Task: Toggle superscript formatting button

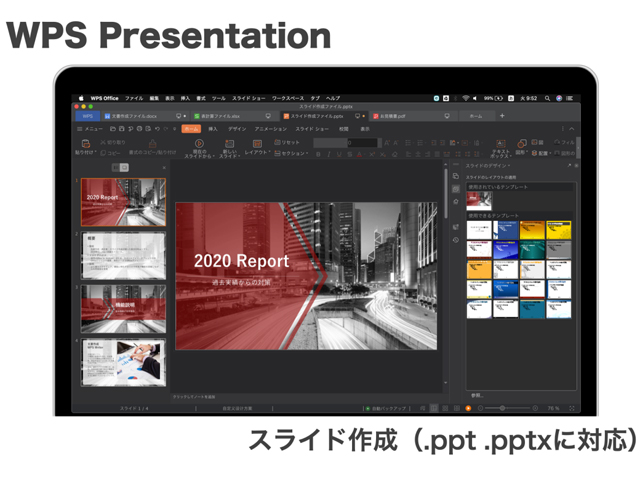Action: point(372,154)
